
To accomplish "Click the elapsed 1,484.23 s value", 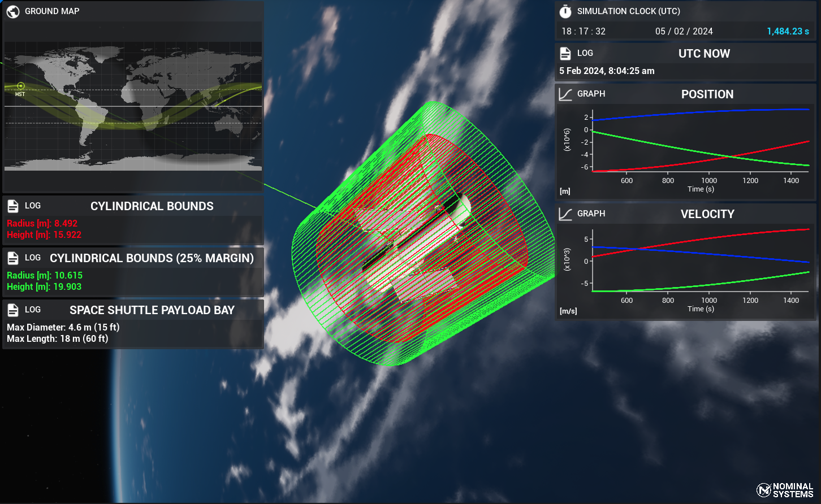I will [788, 32].
